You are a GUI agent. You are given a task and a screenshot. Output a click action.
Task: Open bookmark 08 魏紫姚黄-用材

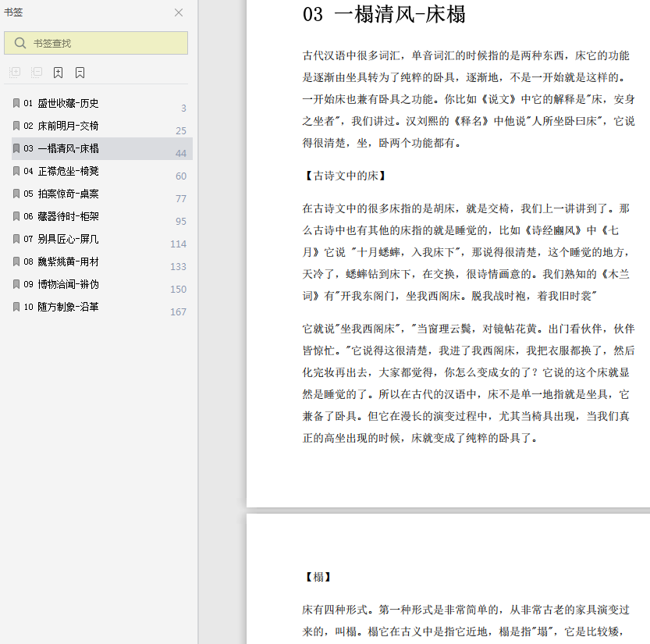68,262
